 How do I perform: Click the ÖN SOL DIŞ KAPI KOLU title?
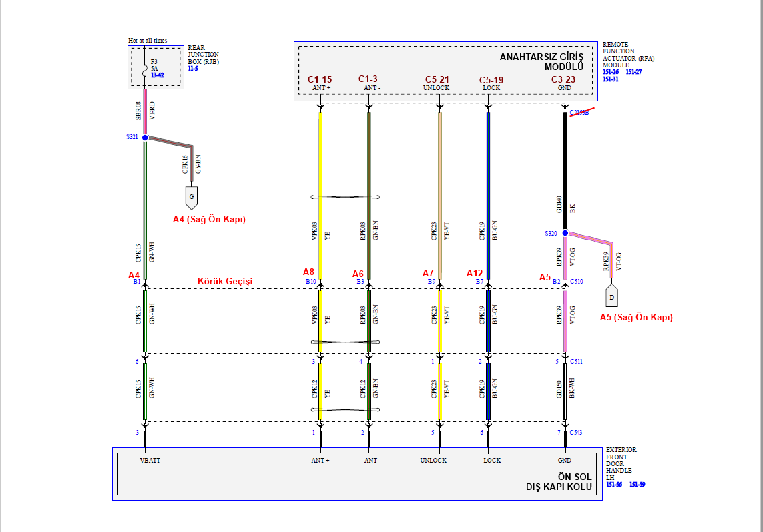coord(558,482)
